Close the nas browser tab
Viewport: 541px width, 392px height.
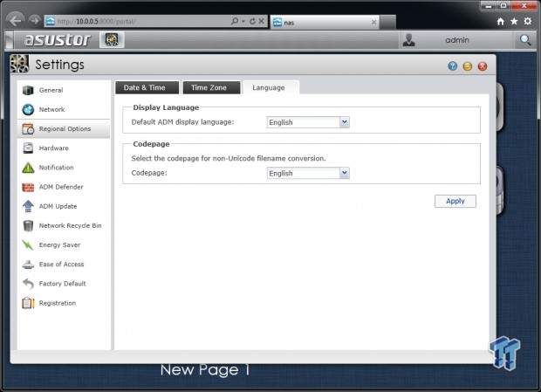click(373, 22)
